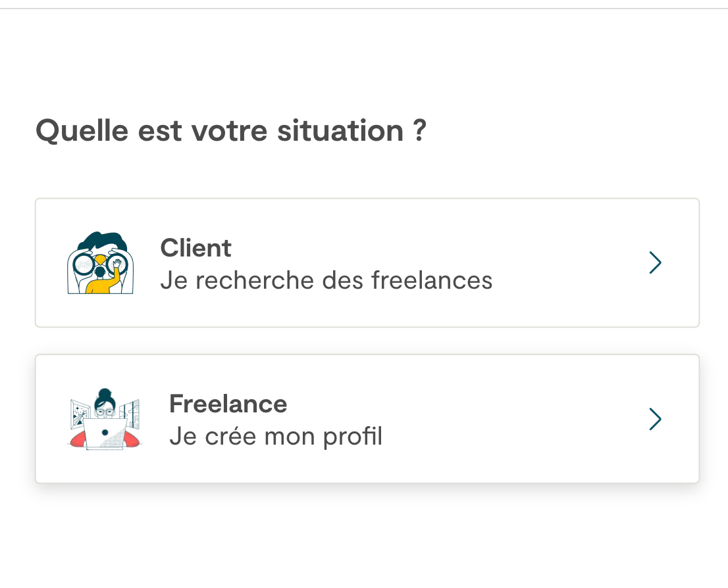Open the Freelance option via its chevron
728x588 pixels.
coord(655,419)
